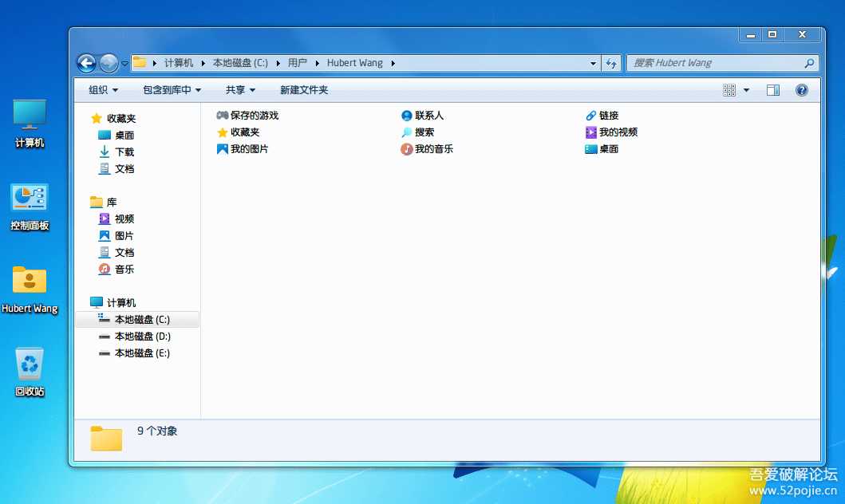Open the Help question mark icon
This screenshot has height=504, width=845.
tap(801, 89)
